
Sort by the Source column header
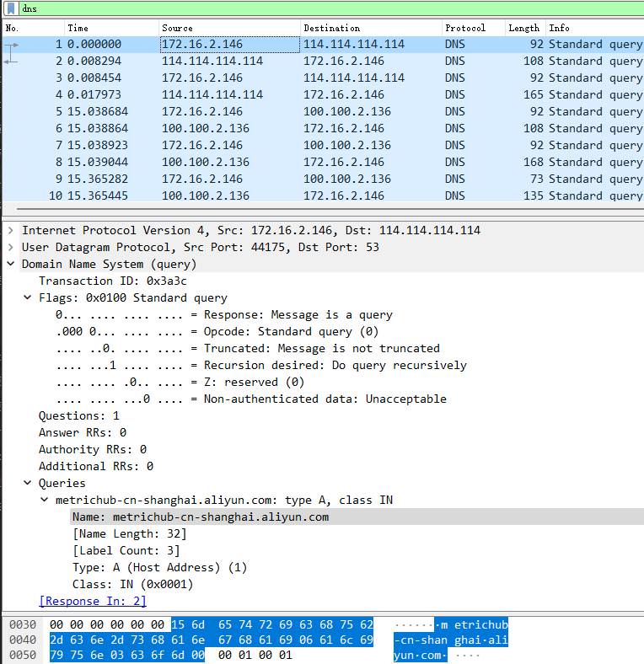(229, 28)
